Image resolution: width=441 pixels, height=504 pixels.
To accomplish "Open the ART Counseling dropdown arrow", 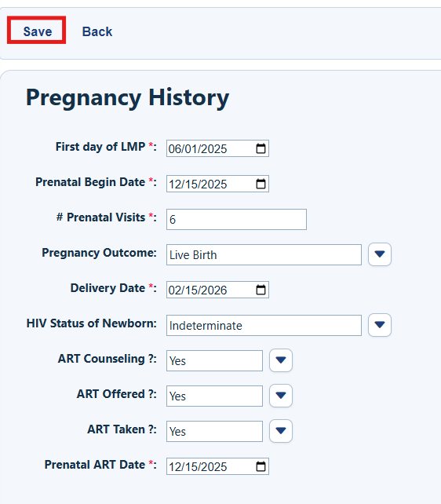I will pyautogui.click(x=281, y=360).
